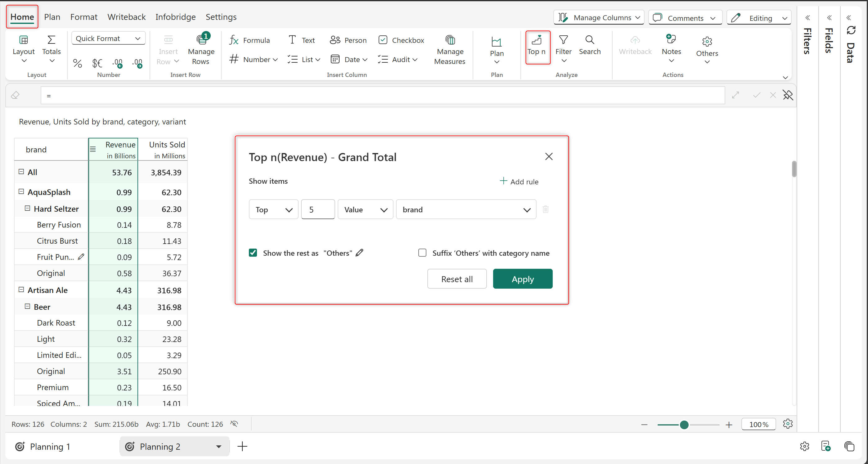Click the Add rule link
Image resolution: width=868 pixels, height=464 pixels.
pos(519,182)
